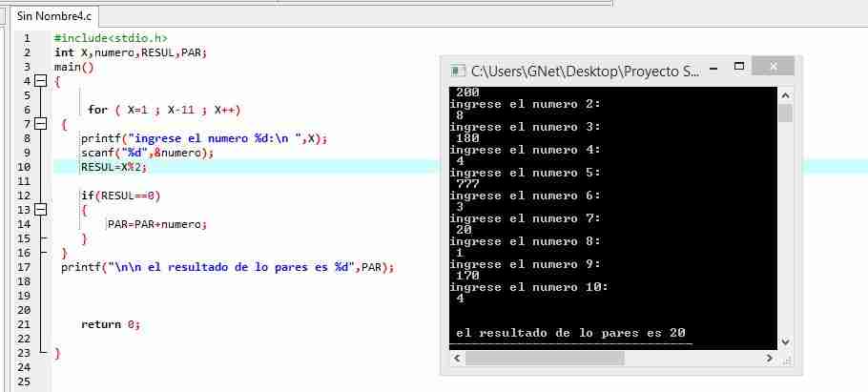Image resolution: width=868 pixels, height=392 pixels.
Task: Click the console vertical scrollbar up arrow
Action: [x=785, y=95]
